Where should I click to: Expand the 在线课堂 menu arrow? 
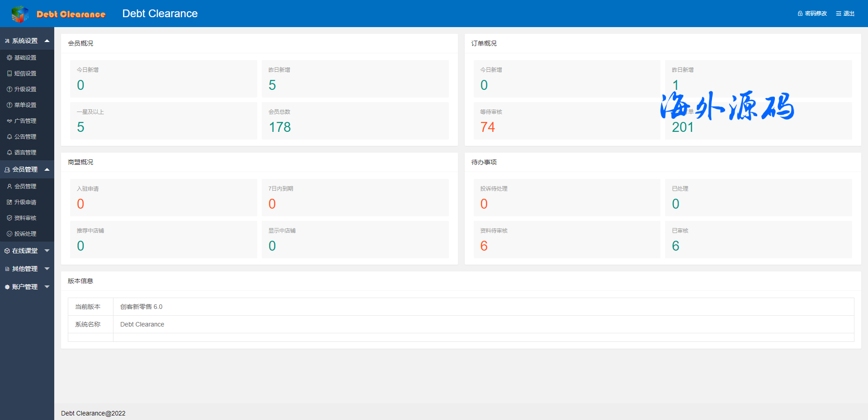pyautogui.click(x=47, y=251)
